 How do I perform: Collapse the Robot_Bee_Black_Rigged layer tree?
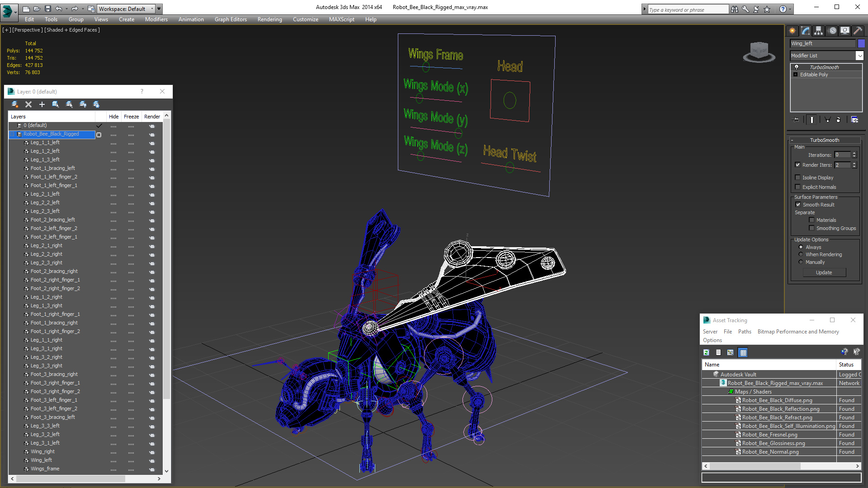click(12, 134)
